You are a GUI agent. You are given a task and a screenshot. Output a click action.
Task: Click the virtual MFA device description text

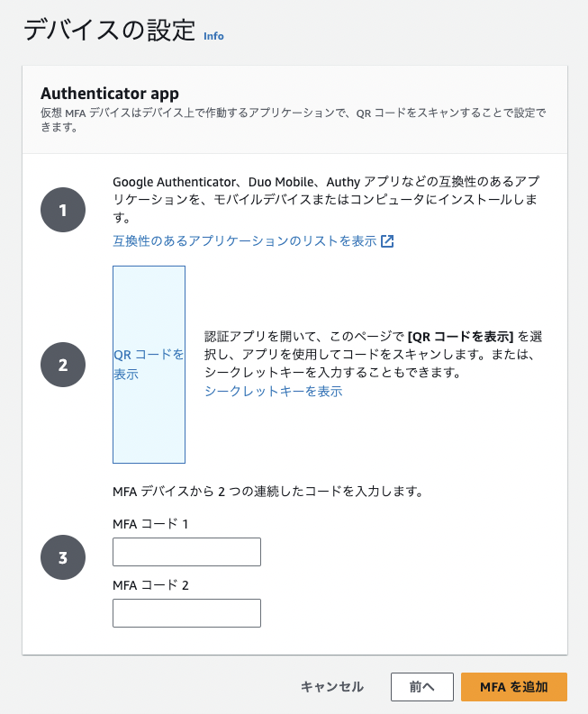pos(293,120)
